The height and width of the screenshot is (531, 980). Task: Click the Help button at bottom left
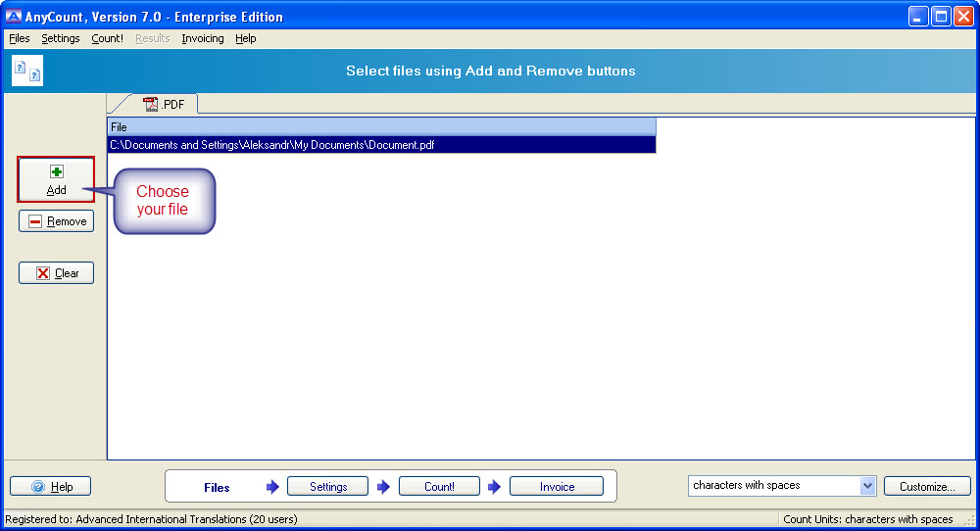click(x=51, y=487)
